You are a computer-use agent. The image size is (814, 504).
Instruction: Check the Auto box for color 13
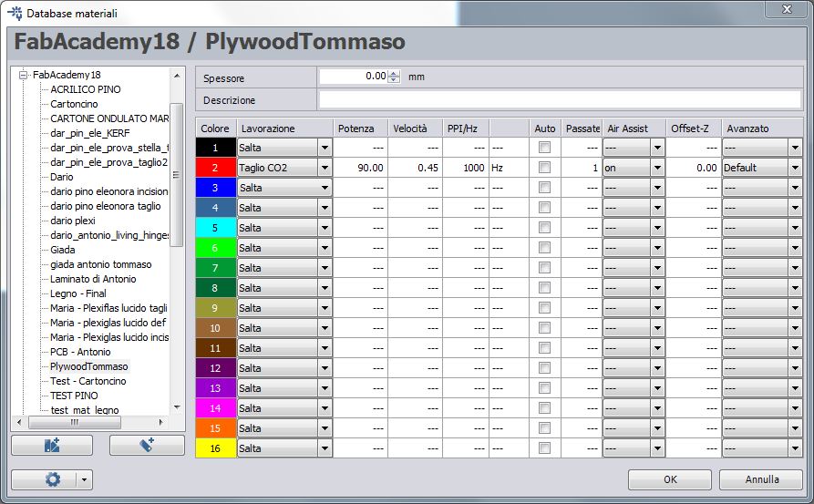point(544,388)
